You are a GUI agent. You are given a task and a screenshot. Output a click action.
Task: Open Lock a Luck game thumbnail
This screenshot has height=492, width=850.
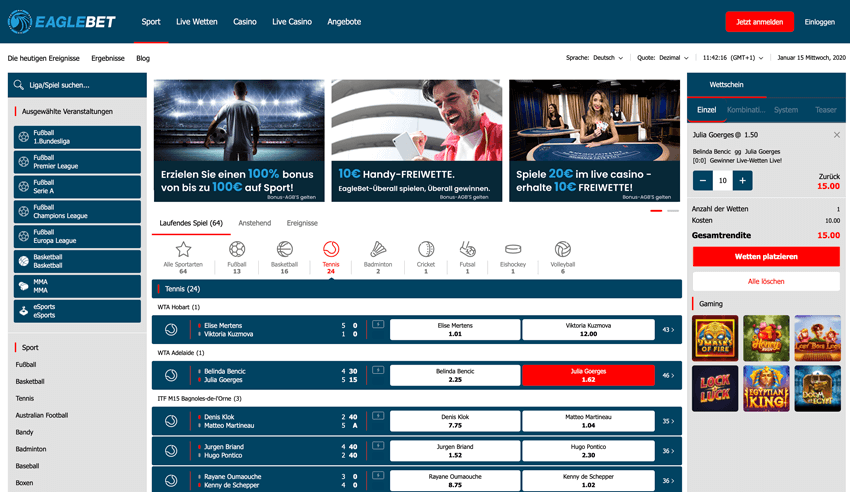pyautogui.click(x=715, y=389)
